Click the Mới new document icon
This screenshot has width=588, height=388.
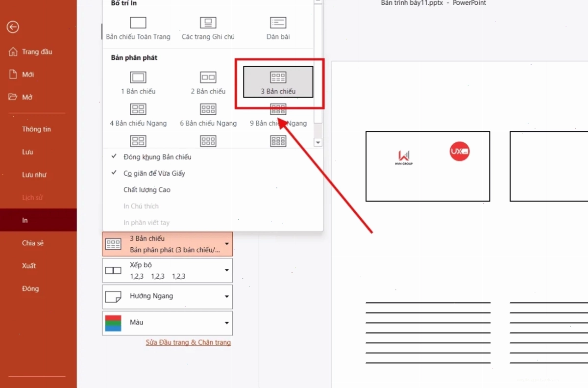point(13,74)
